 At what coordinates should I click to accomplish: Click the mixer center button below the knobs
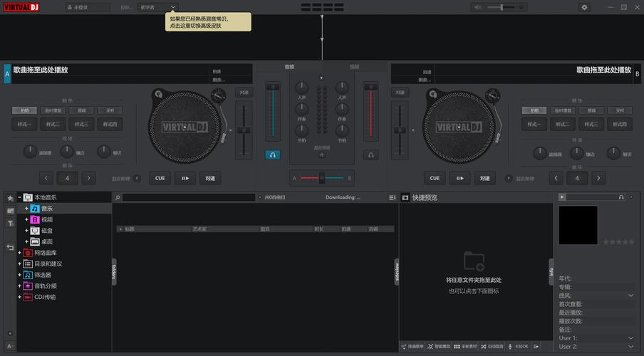coord(321,155)
